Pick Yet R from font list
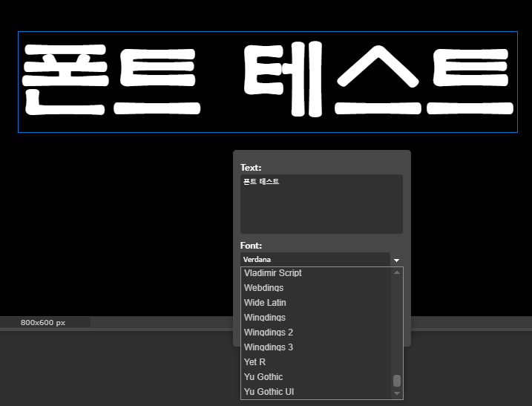The width and height of the screenshot is (532, 406). click(315, 362)
